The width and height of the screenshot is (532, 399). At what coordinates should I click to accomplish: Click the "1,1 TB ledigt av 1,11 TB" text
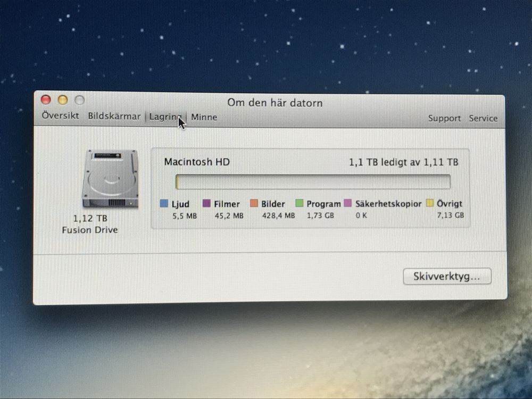point(403,162)
